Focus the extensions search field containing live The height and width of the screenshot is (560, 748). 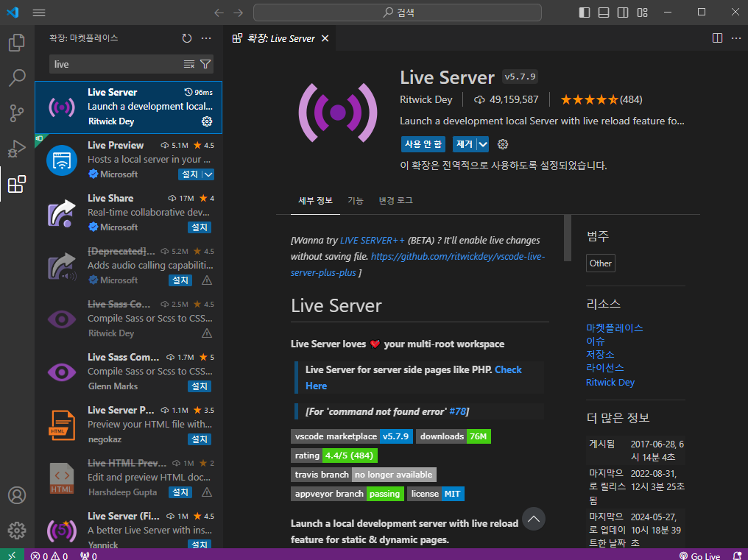tap(116, 65)
